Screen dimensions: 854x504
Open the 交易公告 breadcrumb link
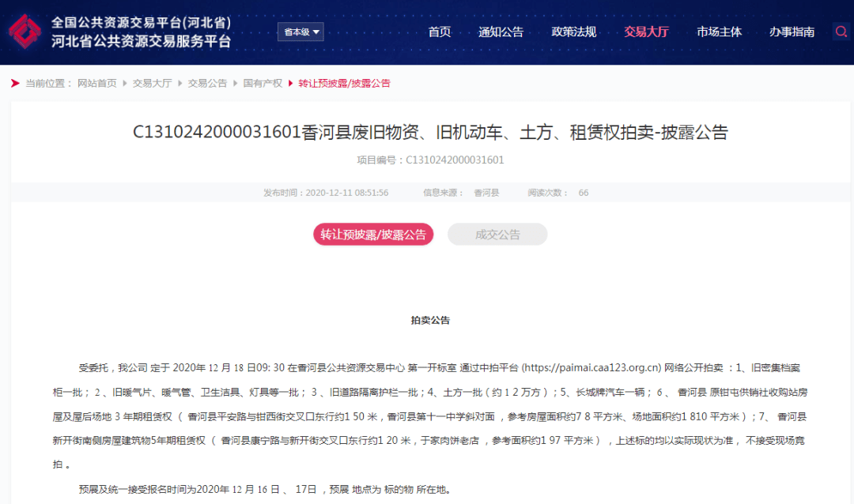click(207, 83)
